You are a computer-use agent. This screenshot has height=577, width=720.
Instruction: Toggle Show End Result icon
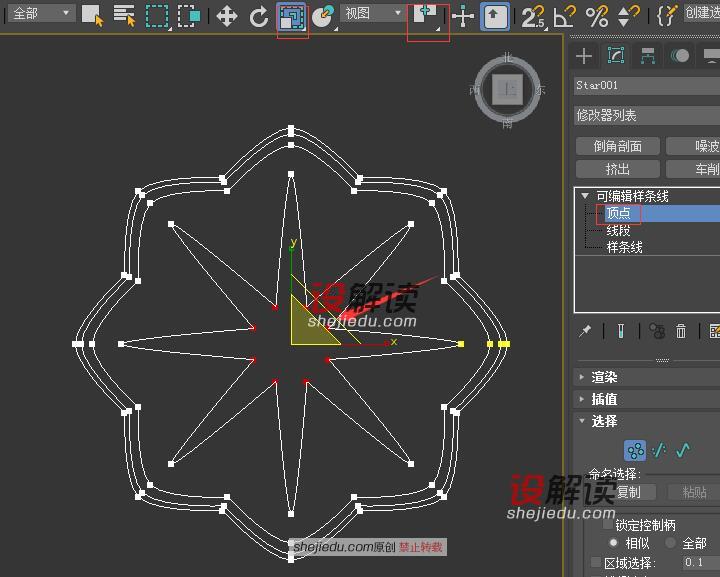[x=621, y=331]
